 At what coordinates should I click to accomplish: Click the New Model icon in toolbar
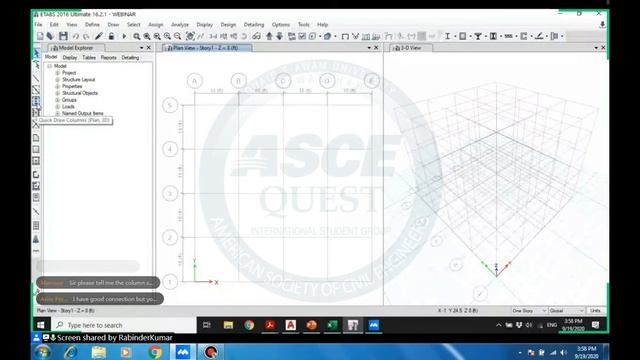[x=40, y=36]
